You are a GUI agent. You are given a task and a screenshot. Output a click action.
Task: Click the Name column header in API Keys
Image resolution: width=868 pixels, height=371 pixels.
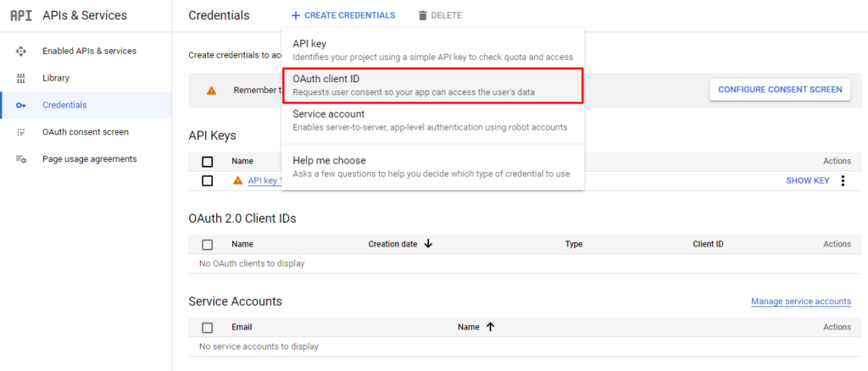coord(242,161)
